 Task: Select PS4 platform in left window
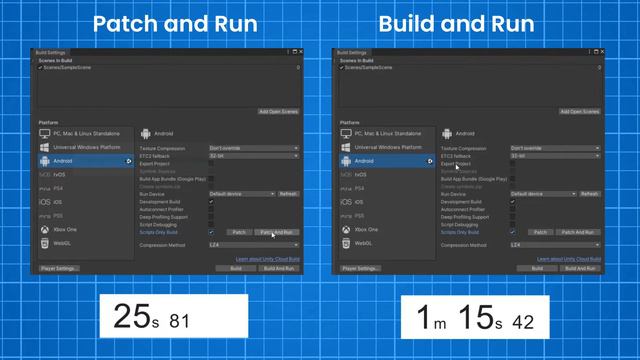click(x=86, y=189)
